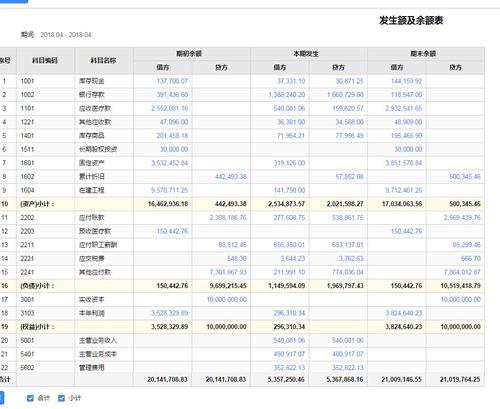Open the 36,381.00 debit amount link
500x409 pixels.
click(x=291, y=122)
